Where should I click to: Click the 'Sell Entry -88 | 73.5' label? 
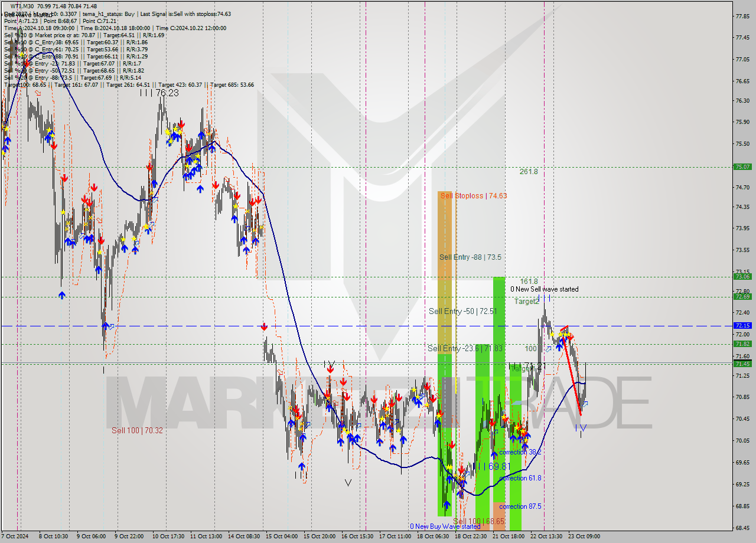click(x=470, y=257)
